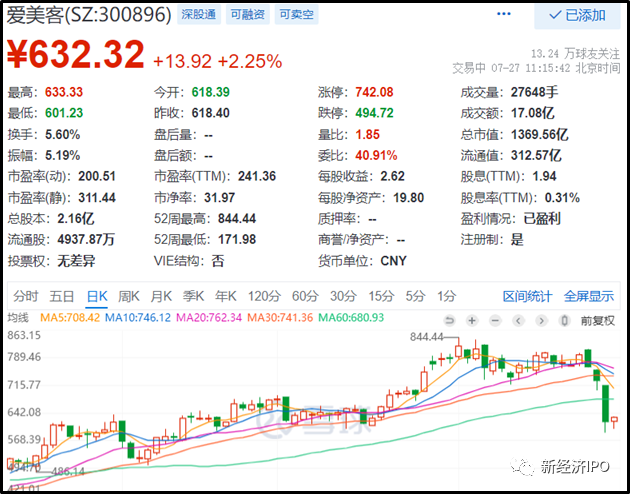Viewport: 630px width, 494px height.
Task: Switch to the 15分 interval tab
Action: pos(381,296)
